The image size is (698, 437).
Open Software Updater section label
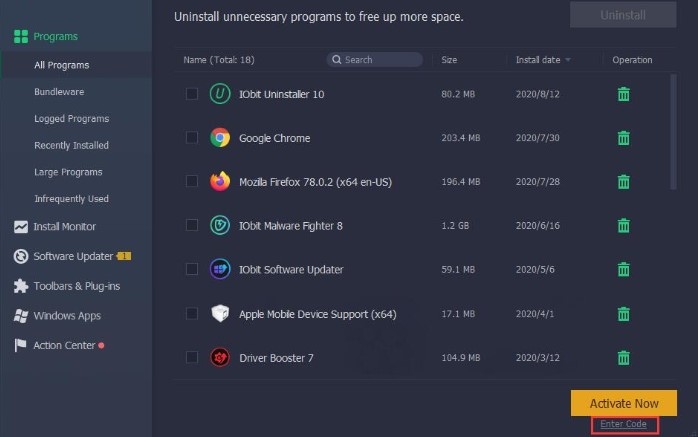[x=73, y=256]
